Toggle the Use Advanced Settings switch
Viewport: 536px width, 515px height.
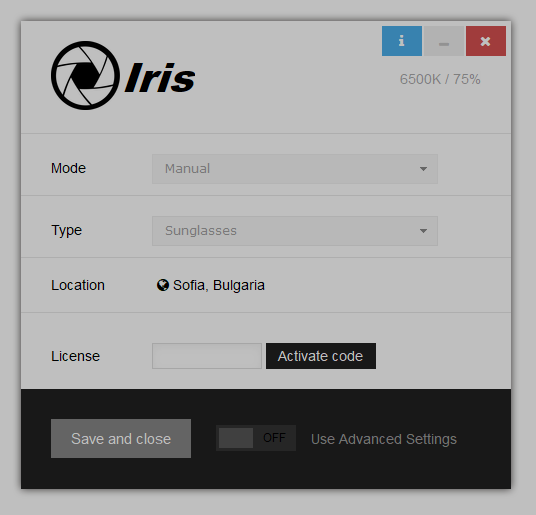[x=256, y=438]
